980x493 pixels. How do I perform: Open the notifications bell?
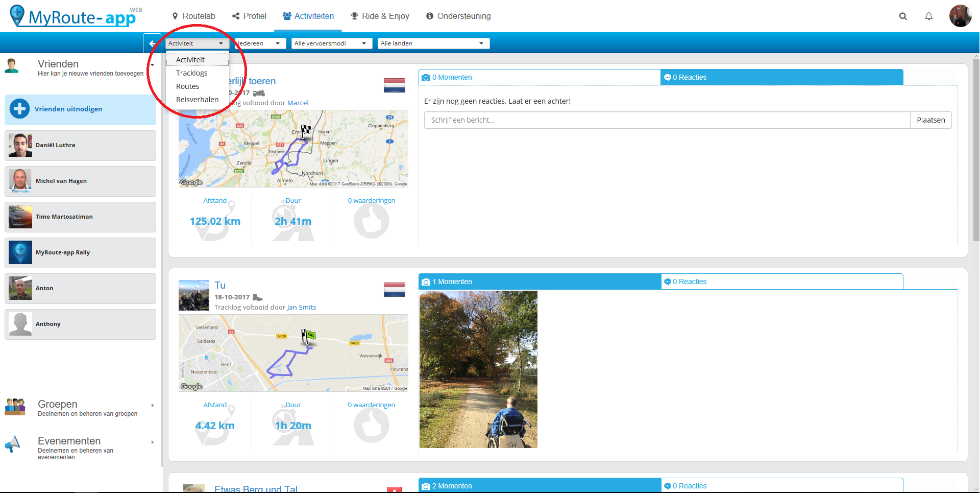[x=929, y=16]
